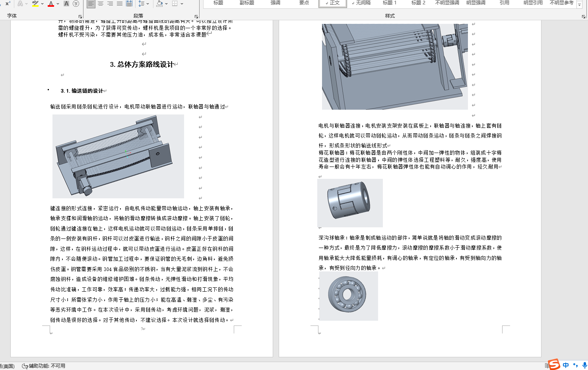The height and width of the screenshot is (370, 588).
Task: Apply the 要点 style
Action: 304,3
